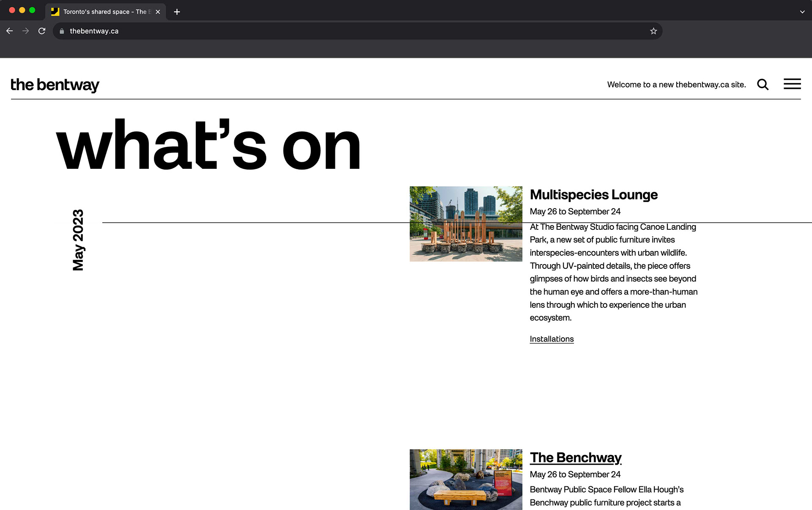
Task: View site info via the lock icon
Action: [x=62, y=31]
